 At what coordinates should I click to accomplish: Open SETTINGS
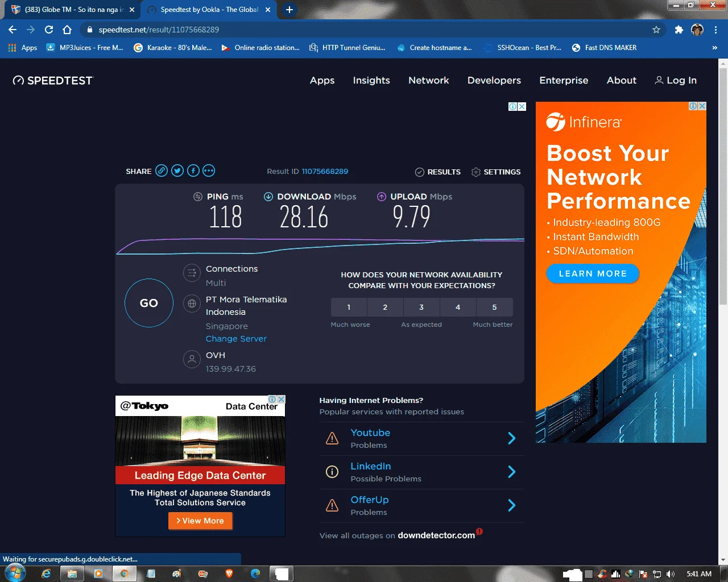[496, 172]
